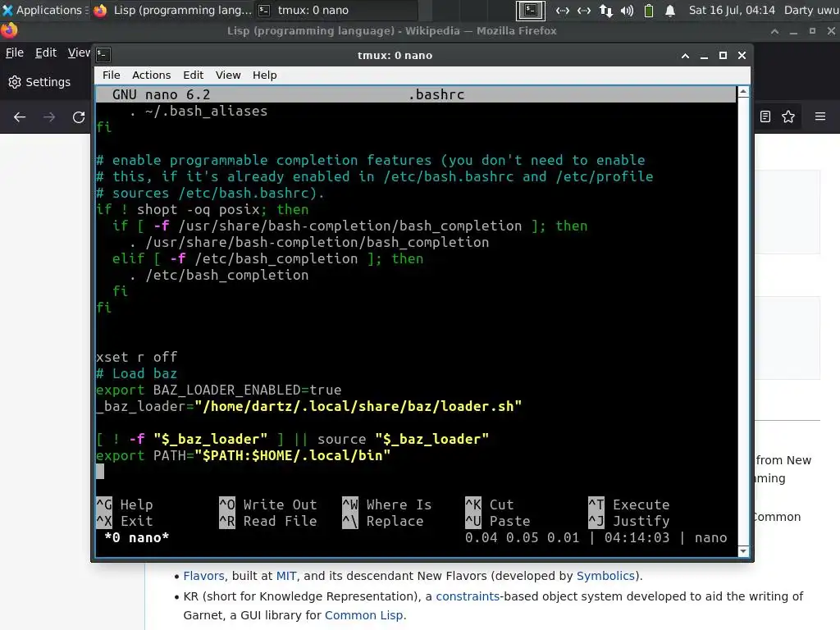Open the terminal Edit menu
Viewport: 840px width, 630px height.
point(194,75)
